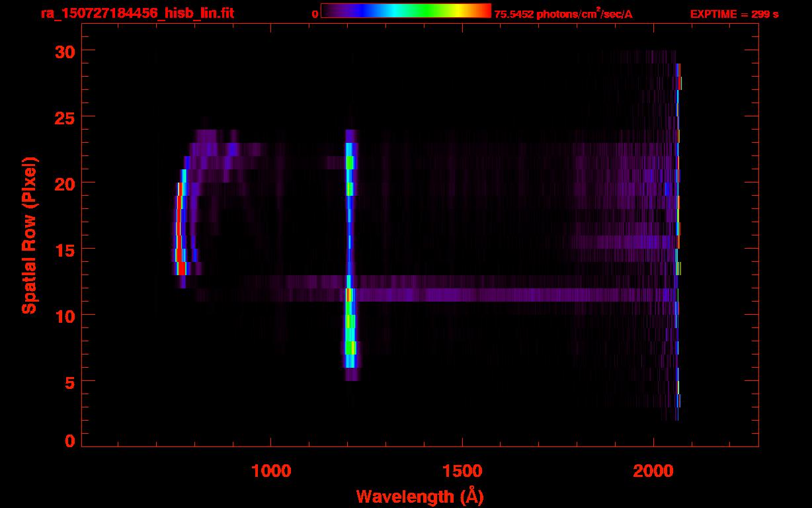Click the 30 spatial row tick label
The image size is (812, 508).
pos(64,51)
